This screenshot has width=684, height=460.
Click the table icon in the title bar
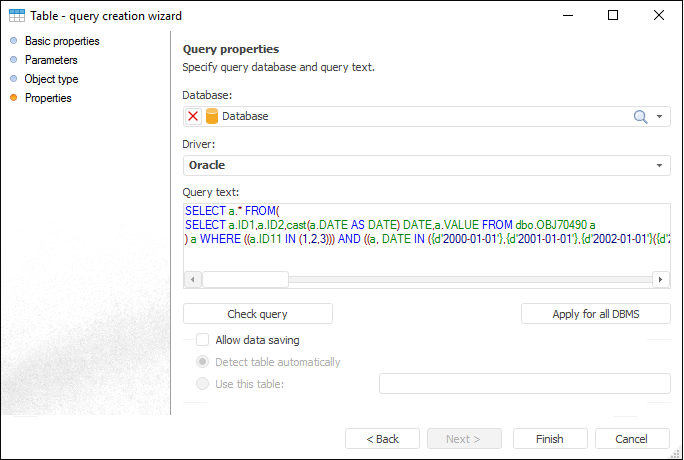point(17,16)
